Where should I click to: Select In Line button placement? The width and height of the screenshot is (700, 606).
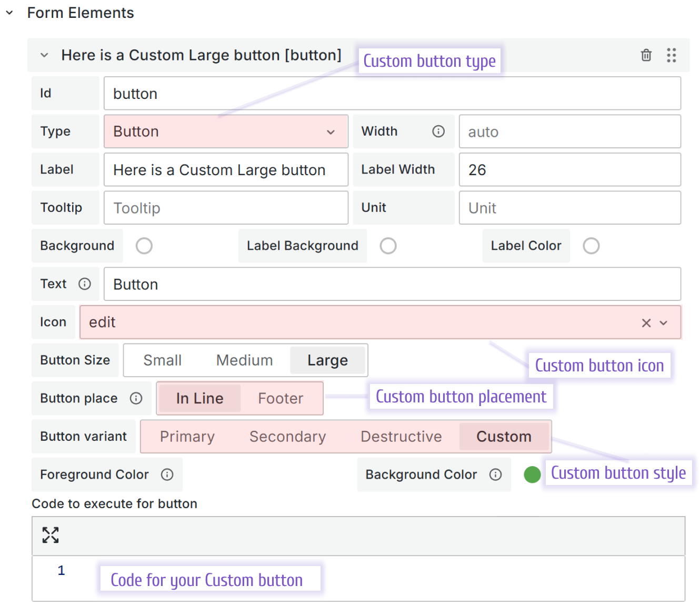click(199, 398)
